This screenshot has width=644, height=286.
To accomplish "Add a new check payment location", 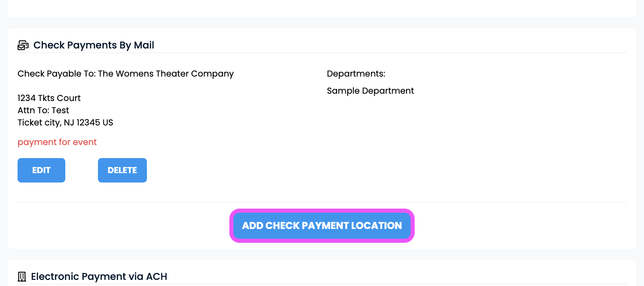I will (x=322, y=226).
